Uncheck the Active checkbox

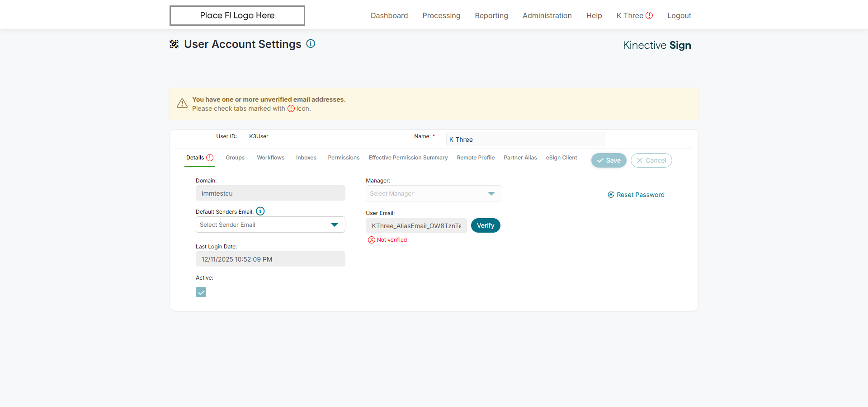point(201,292)
